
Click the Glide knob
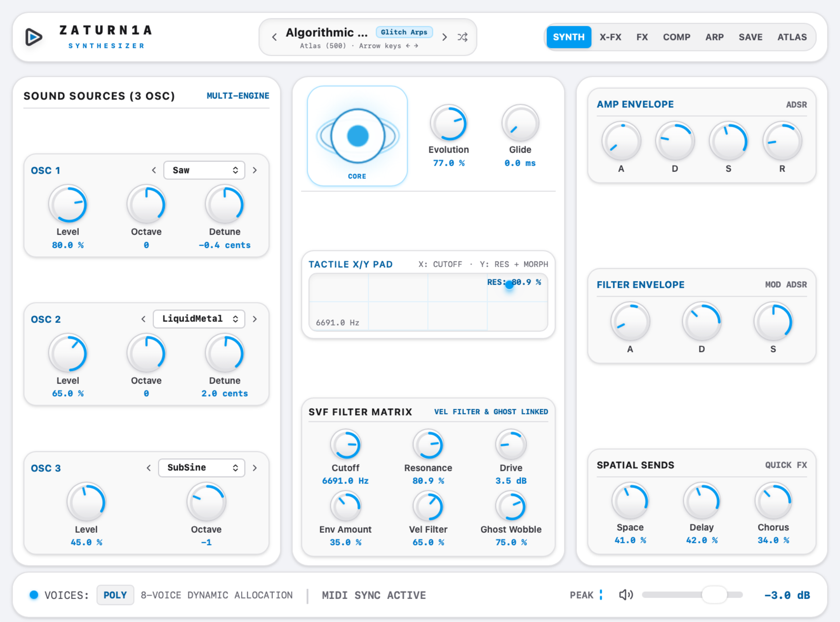[x=520, y=123]
